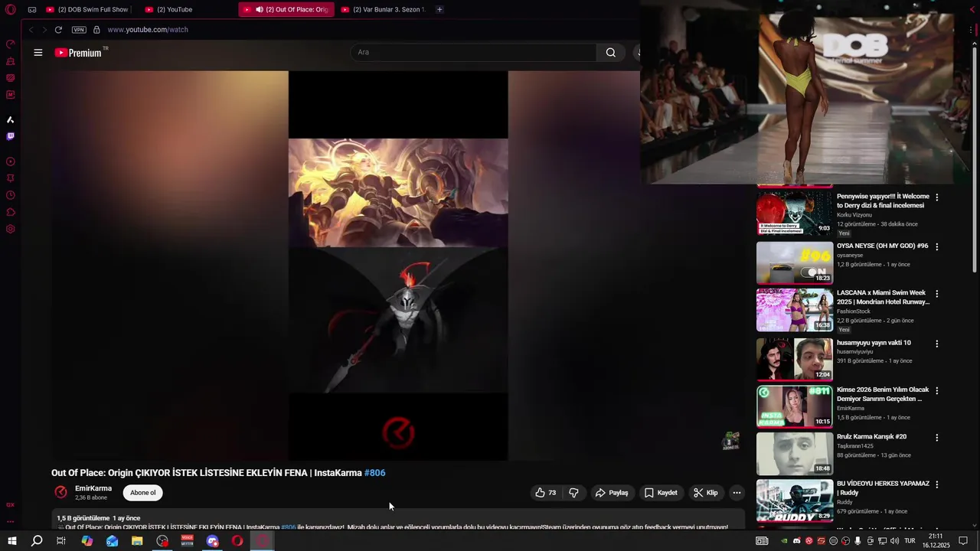Open Windows taskbar search
The height and width of the screenshot is (551, 980).
[x=37, y=541]
